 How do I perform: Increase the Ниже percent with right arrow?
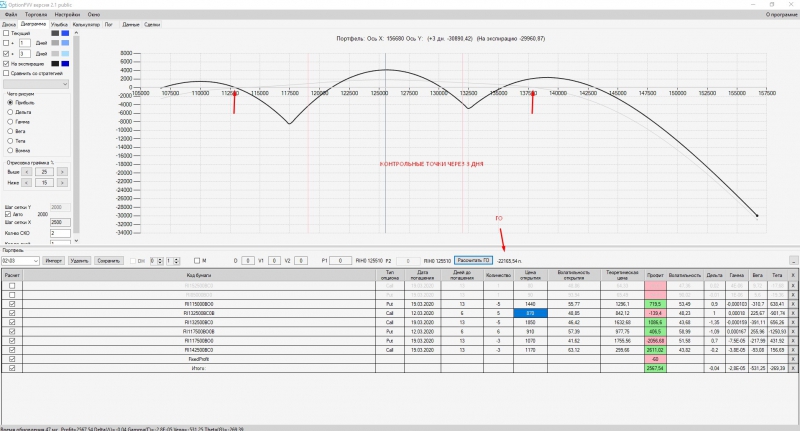point(62,183)
